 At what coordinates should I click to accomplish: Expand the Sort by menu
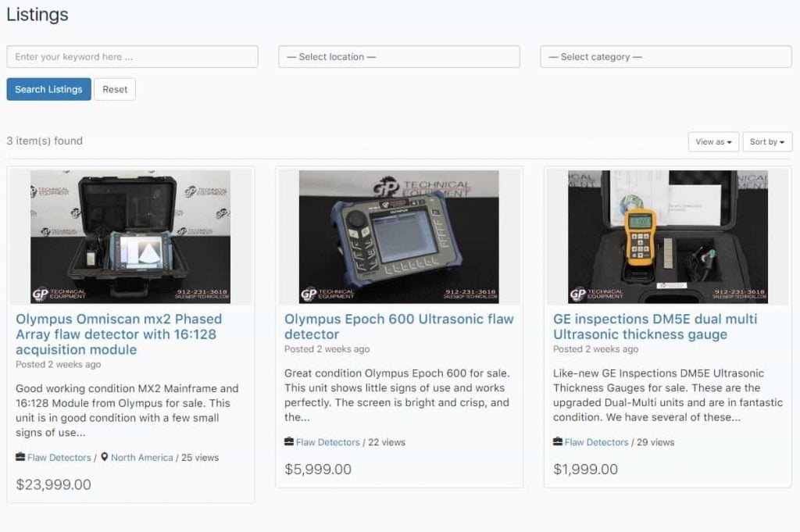767,142
